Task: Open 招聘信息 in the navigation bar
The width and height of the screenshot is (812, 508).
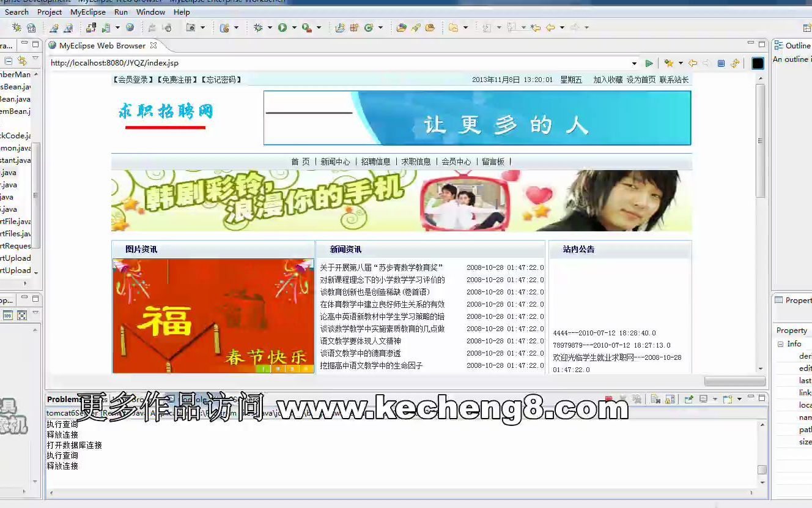Action: coord(375,162)
